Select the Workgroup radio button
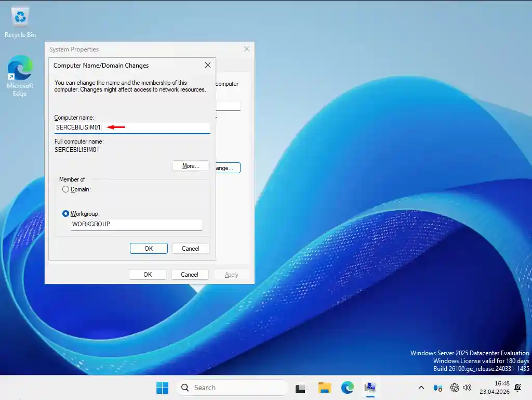This screenshot has height=400, width=532. click(65, 214)
